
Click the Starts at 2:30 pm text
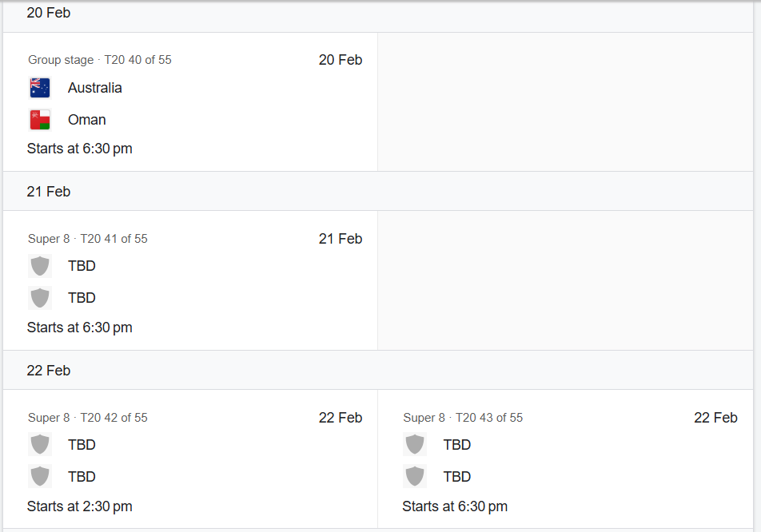[80, 506]
